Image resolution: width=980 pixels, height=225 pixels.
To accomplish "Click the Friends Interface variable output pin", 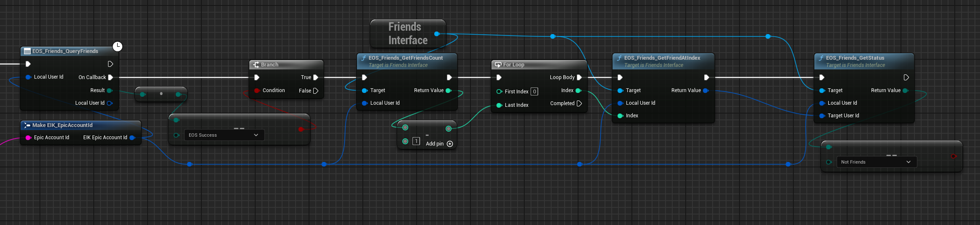I will [437, 34].
